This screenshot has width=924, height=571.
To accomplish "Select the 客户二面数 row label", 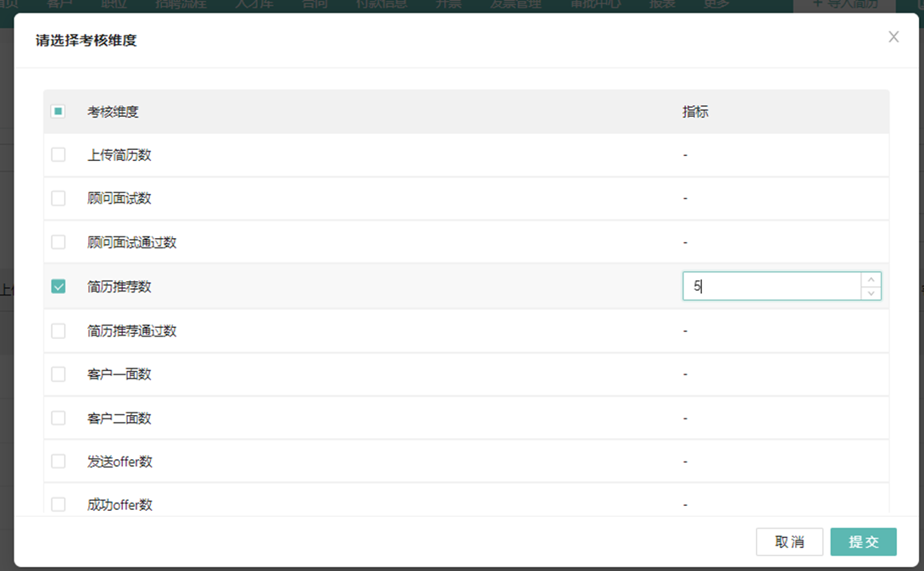I will click(x=120, y=418).
